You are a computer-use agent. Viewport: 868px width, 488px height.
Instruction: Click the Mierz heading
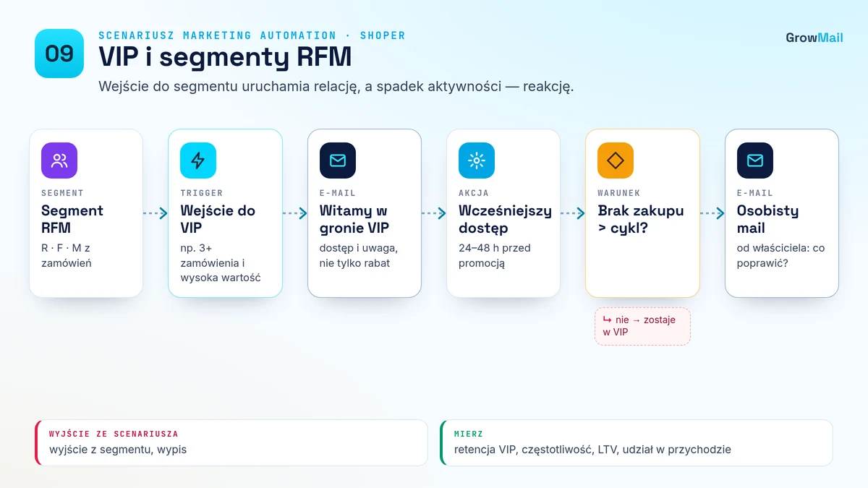(x=470, y=434)
